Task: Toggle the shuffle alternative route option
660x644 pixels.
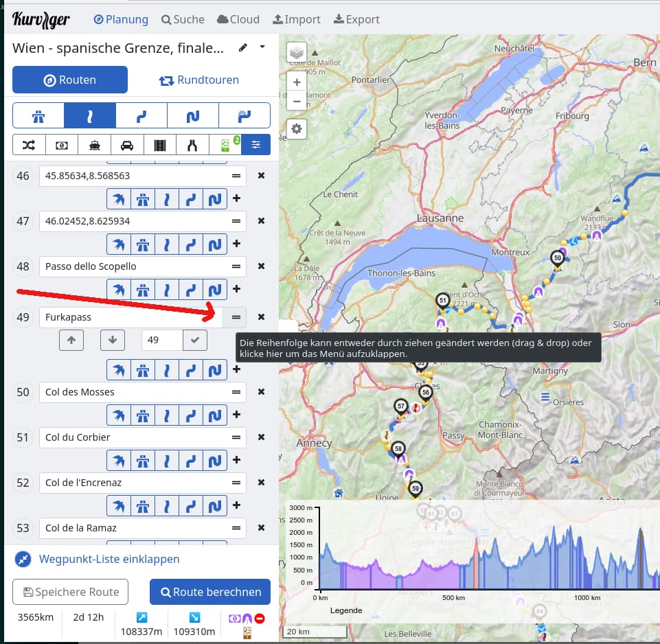Action: click(29, 146)
